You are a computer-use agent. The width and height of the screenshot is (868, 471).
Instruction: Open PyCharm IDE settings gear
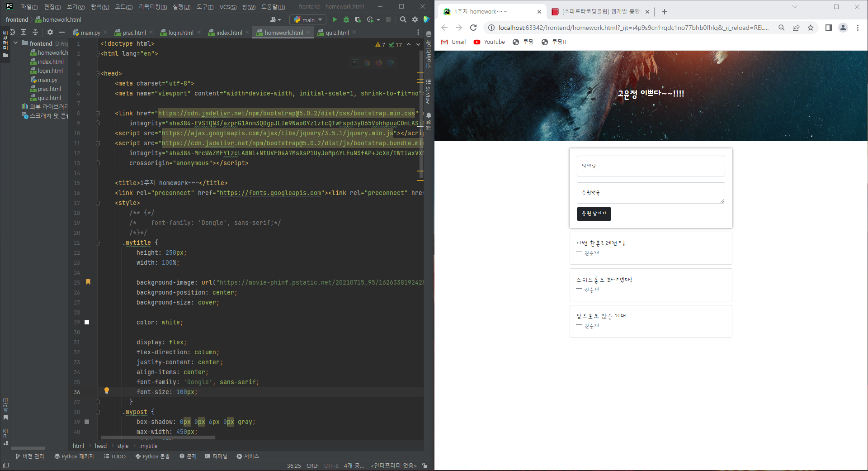tap(415, 19)
